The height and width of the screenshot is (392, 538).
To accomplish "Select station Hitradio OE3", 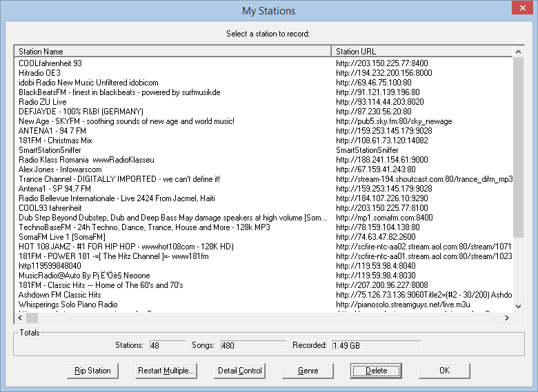I will tap(39, 73).
